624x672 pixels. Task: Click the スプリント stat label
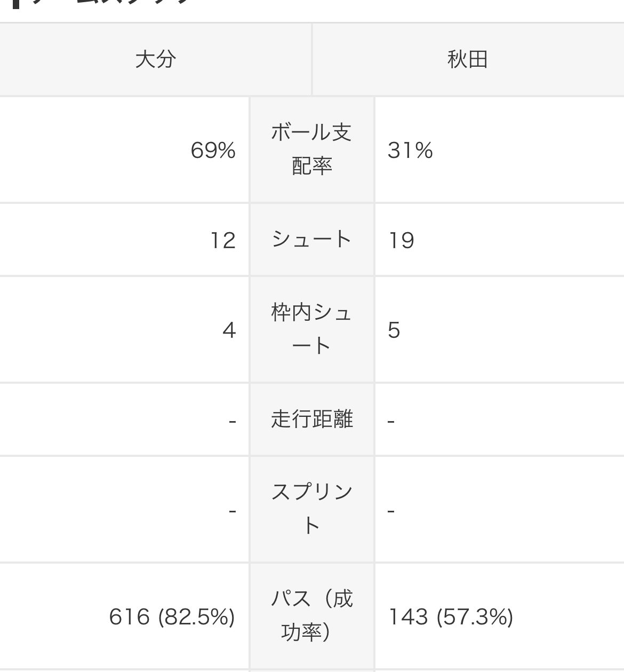[x=311, y=509]
